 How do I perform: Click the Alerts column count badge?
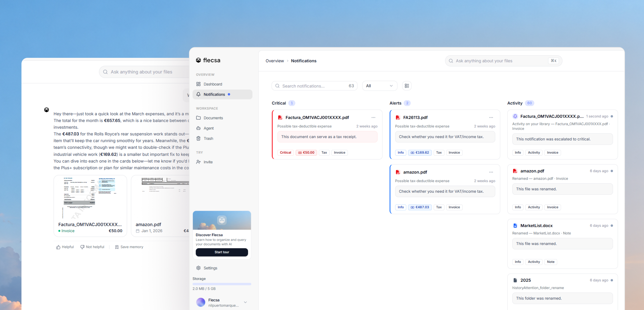[x=407, y=103]
